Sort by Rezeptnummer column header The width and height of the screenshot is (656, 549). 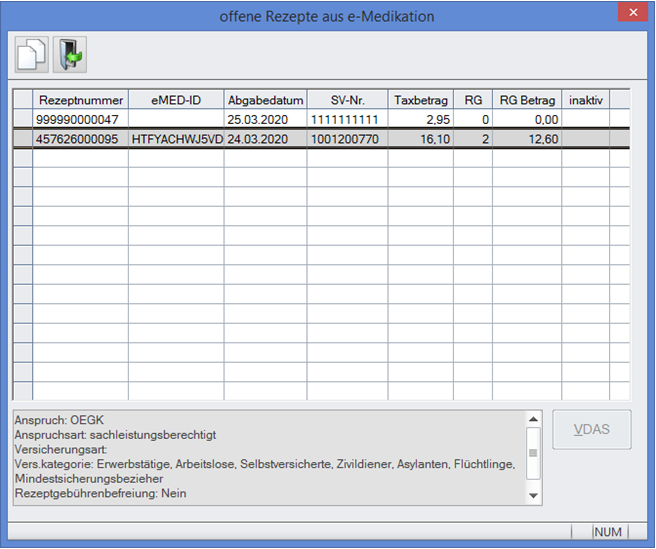[x=80, y=100]
